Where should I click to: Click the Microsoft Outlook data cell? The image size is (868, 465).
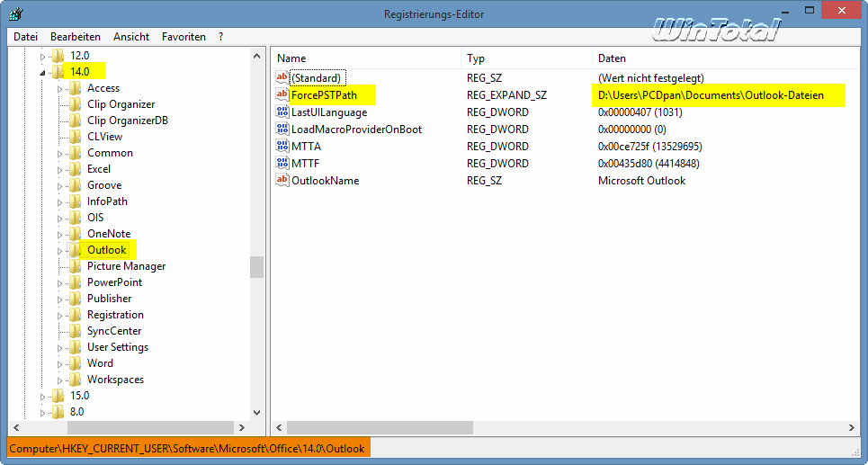(x=642, y=181)
